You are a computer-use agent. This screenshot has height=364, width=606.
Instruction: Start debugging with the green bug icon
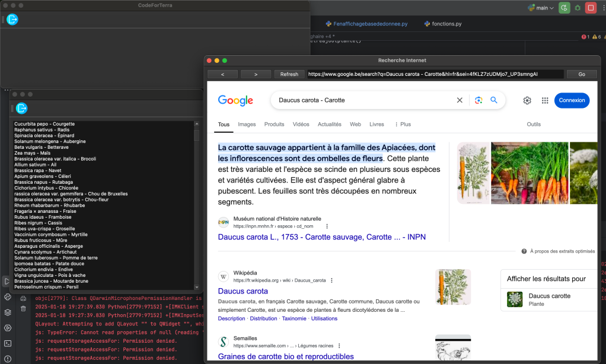coord(578,8)
